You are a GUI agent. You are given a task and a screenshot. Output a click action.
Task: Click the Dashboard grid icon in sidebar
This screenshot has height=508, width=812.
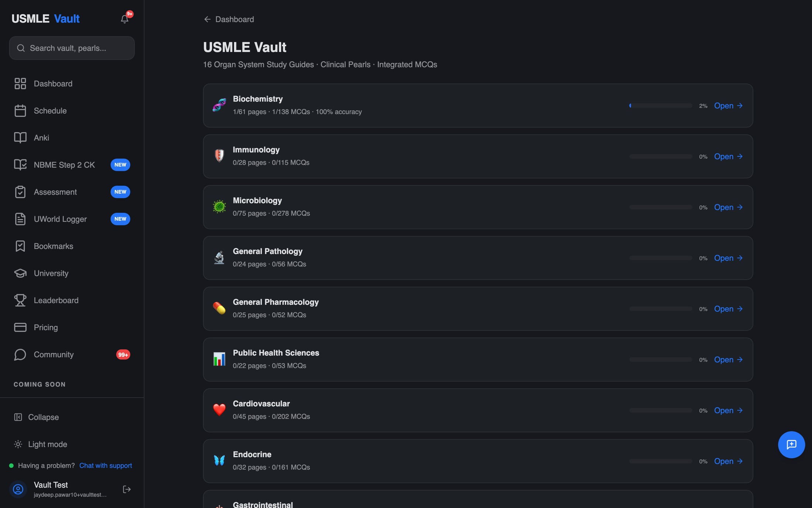20,83
